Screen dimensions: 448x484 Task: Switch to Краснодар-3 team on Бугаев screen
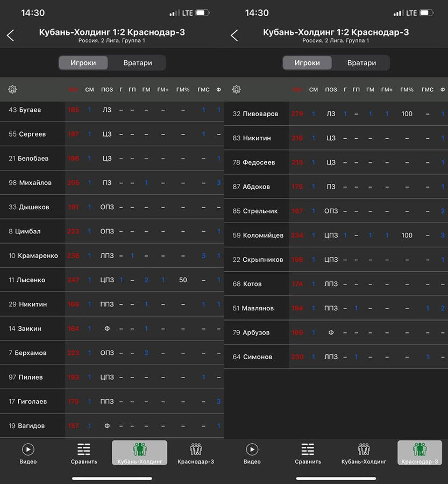click(x=196, y=453)
